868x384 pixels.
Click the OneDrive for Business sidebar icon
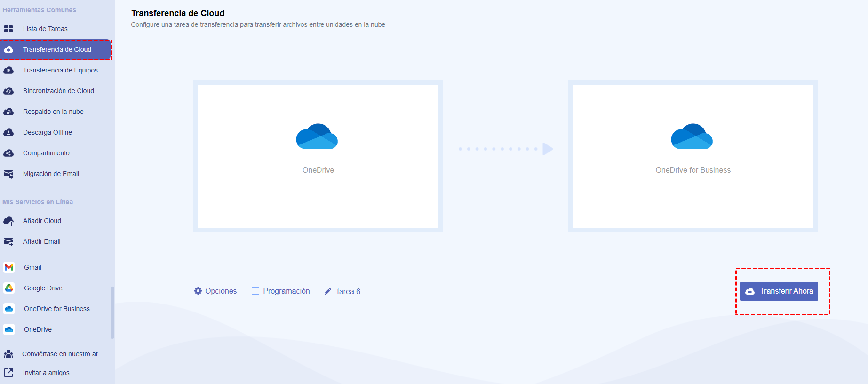9,309
